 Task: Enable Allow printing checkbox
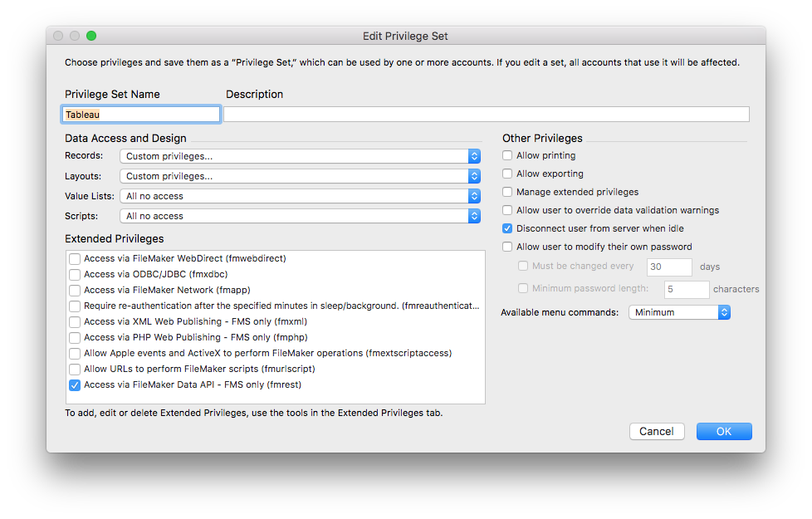pyautogui.click(x=507, y=156)
